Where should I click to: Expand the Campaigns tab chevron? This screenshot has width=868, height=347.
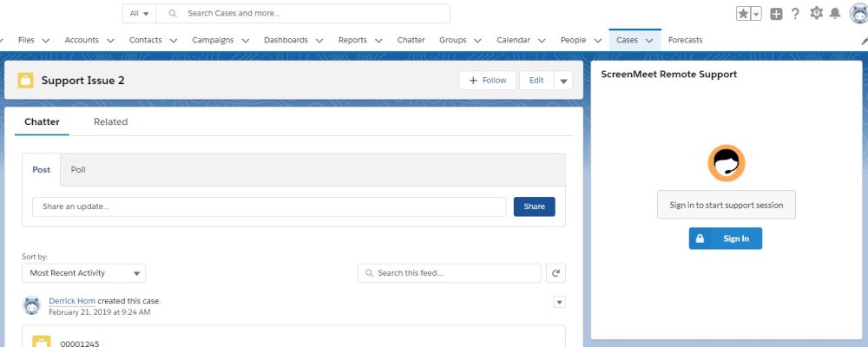246,41
